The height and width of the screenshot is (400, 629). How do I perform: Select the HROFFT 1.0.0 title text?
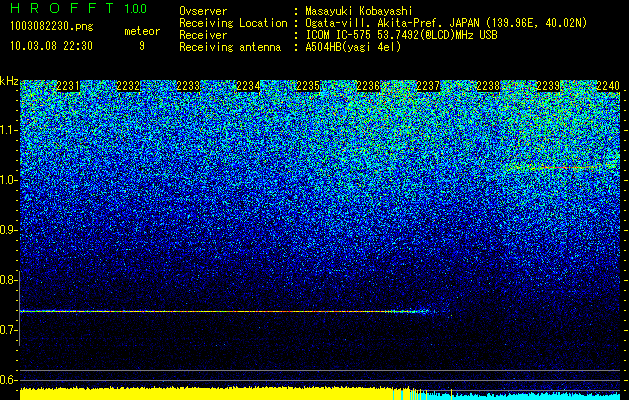click(x=79, y=8)
